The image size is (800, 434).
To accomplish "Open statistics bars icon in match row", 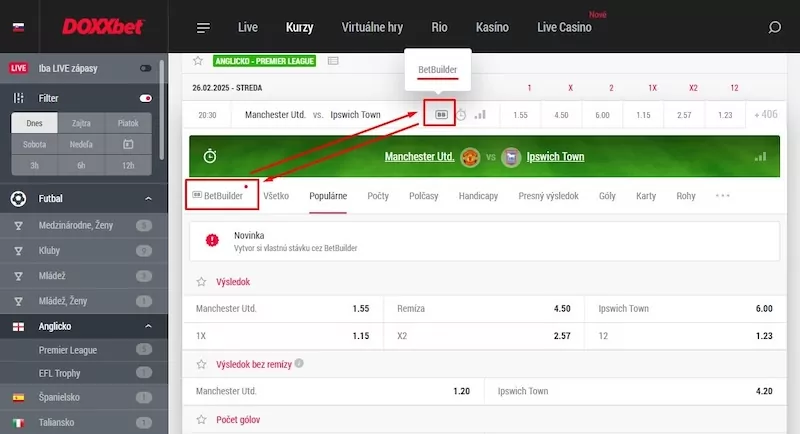I will (480, 115).
